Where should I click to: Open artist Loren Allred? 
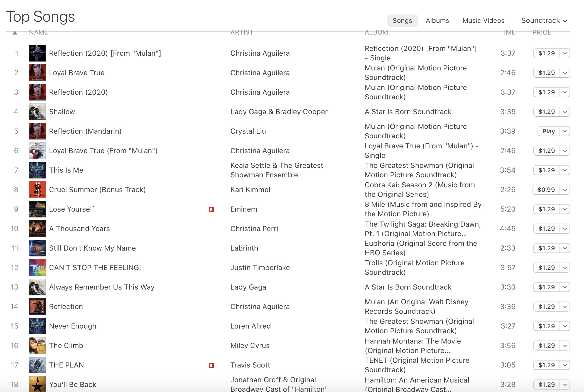pos(251,326)
